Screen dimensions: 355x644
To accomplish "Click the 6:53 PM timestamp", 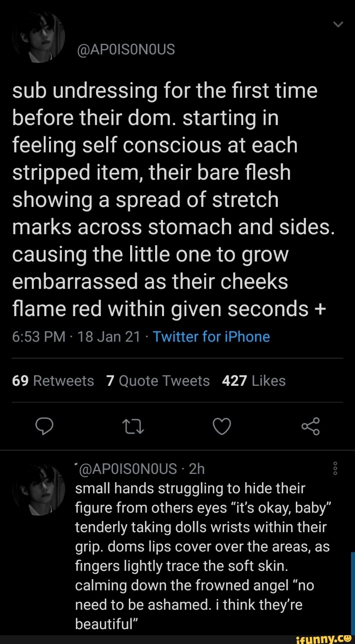I will (x=37, y=337).
